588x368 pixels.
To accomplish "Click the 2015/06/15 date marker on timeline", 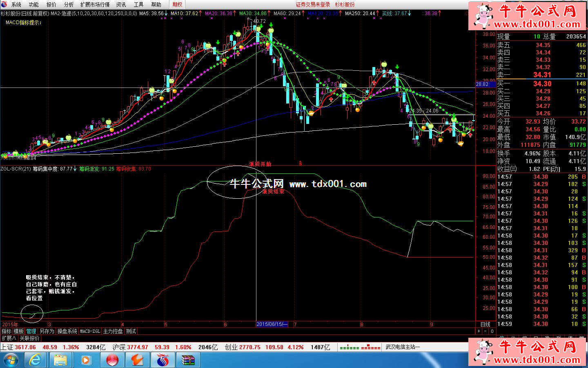I will click(x=272, y=324).
